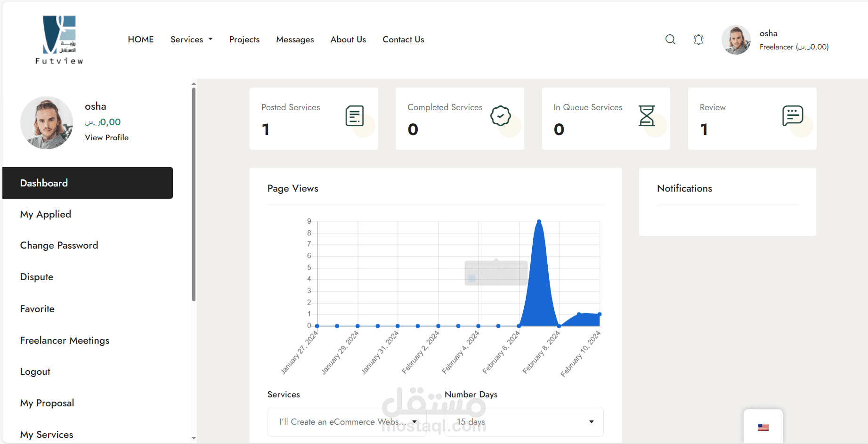Select Dashboard in the sidebar
Viewport: 868px width, 444px height.
pos(88,183)
